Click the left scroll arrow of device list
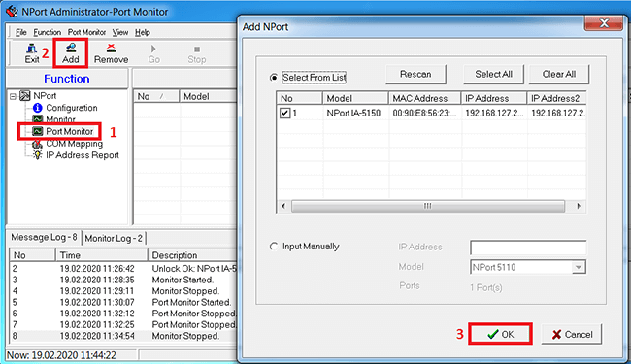Screen dimensions: 631x364 283,206
